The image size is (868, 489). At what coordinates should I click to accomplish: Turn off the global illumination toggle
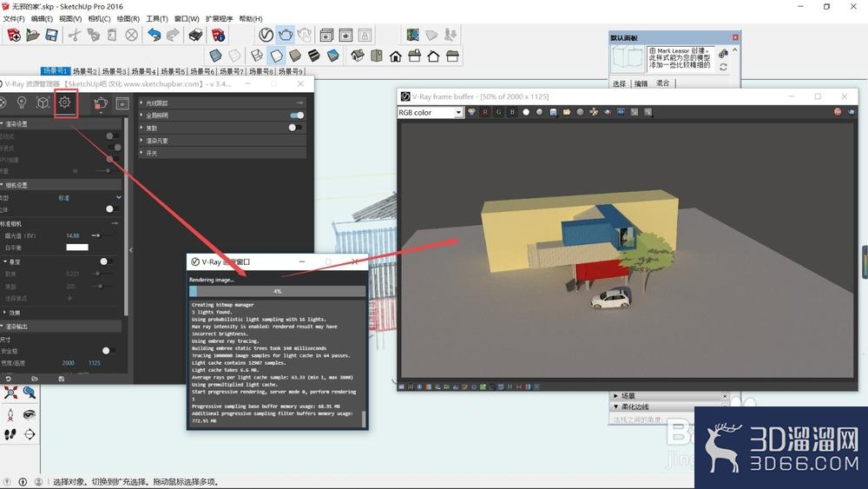click(297, 116)
